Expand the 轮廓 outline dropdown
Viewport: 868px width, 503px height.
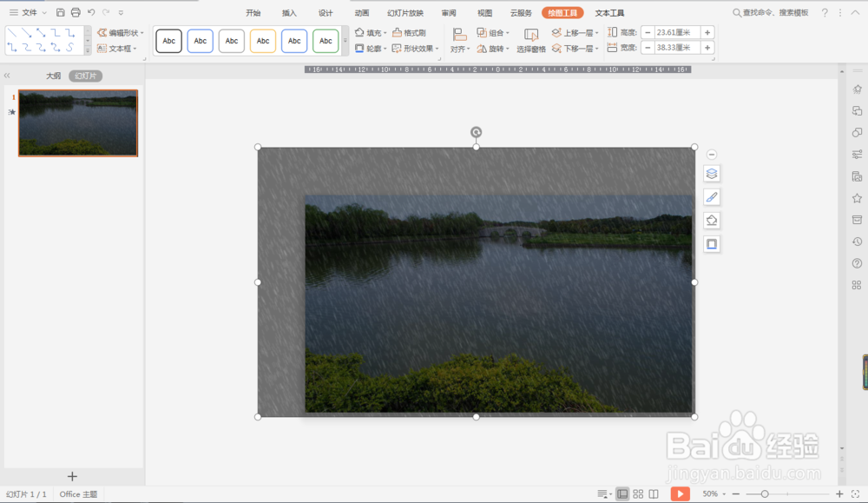(385, 49)
